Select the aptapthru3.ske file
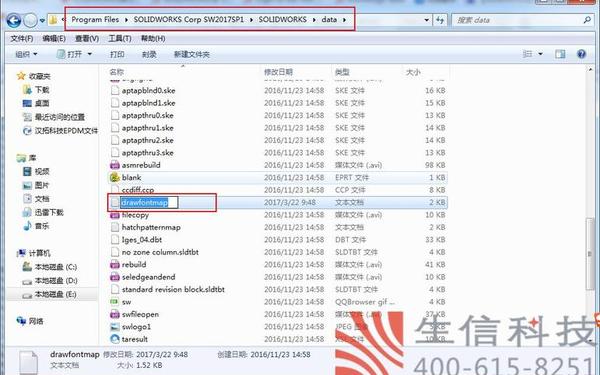Screen dimensions: 600x375 [148, 153]
